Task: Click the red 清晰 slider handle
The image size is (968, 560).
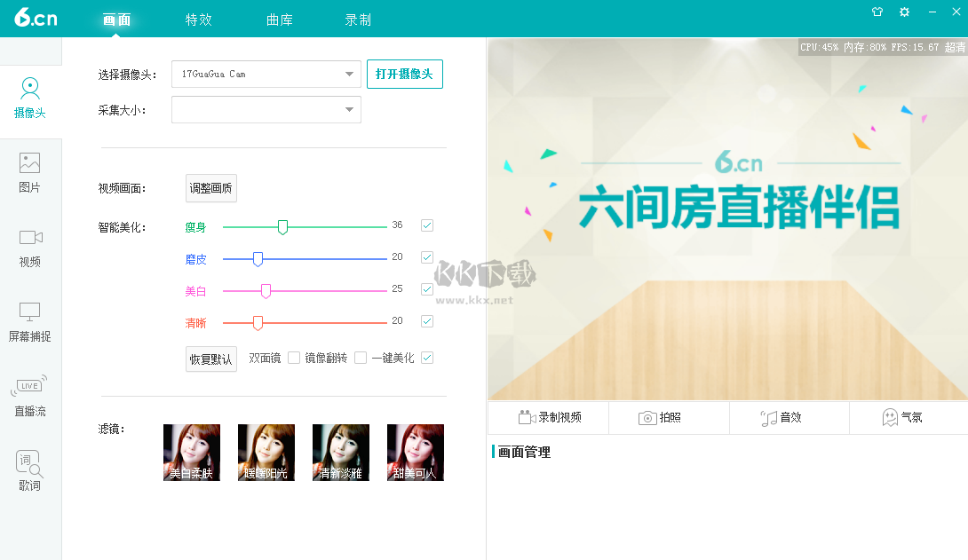Action: [x=258, y=322]
